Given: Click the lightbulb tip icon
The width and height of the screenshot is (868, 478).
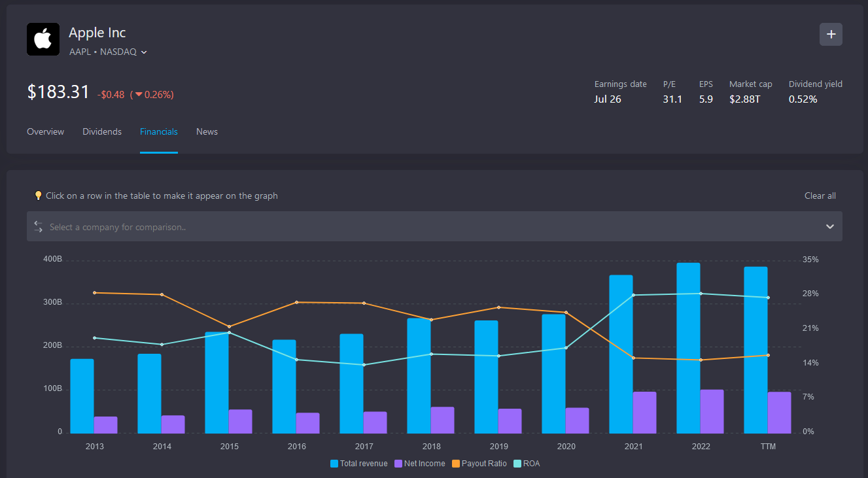Looking at the screenshot, I should coord(39,196).
